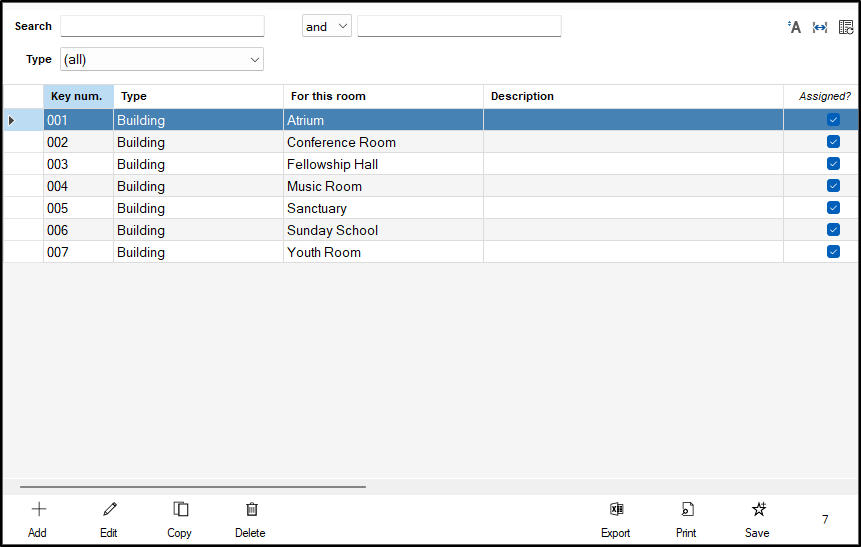Toggle Assigned checkbox for Music Room

pos(833,186)
